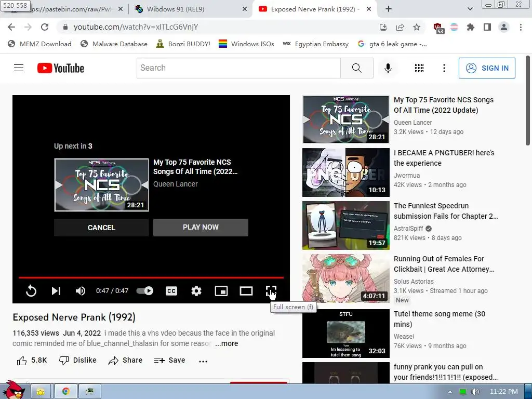This screenshot has width=532, height=399.
Task: Click the red video progress bar
Action: pyautogui.click(x=151, y=277)
